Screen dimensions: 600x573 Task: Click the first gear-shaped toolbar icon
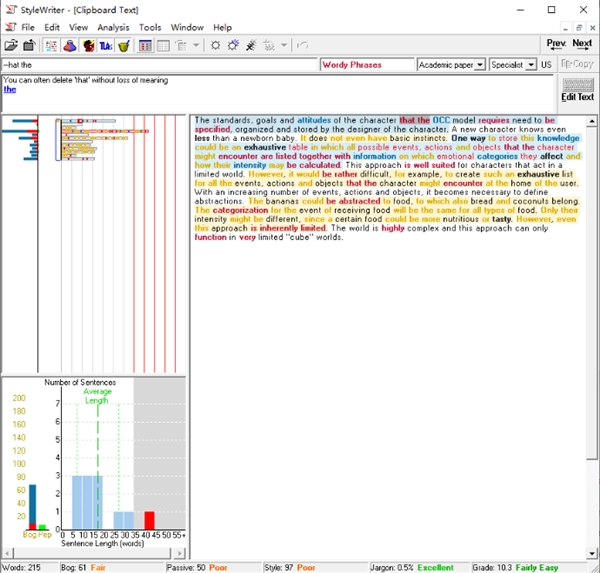(215, 45)
